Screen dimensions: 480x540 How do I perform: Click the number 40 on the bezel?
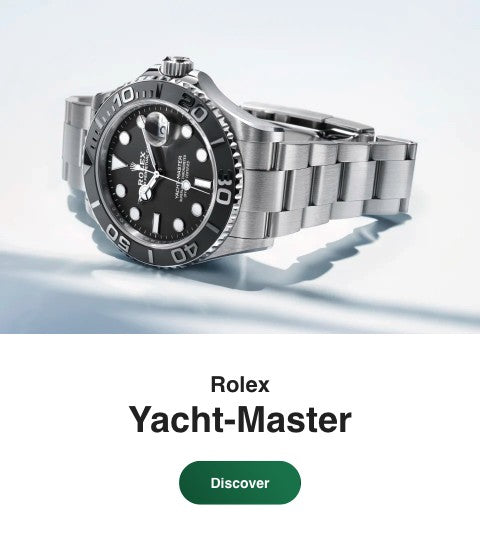pyautogui.click(x=185, y=253)
